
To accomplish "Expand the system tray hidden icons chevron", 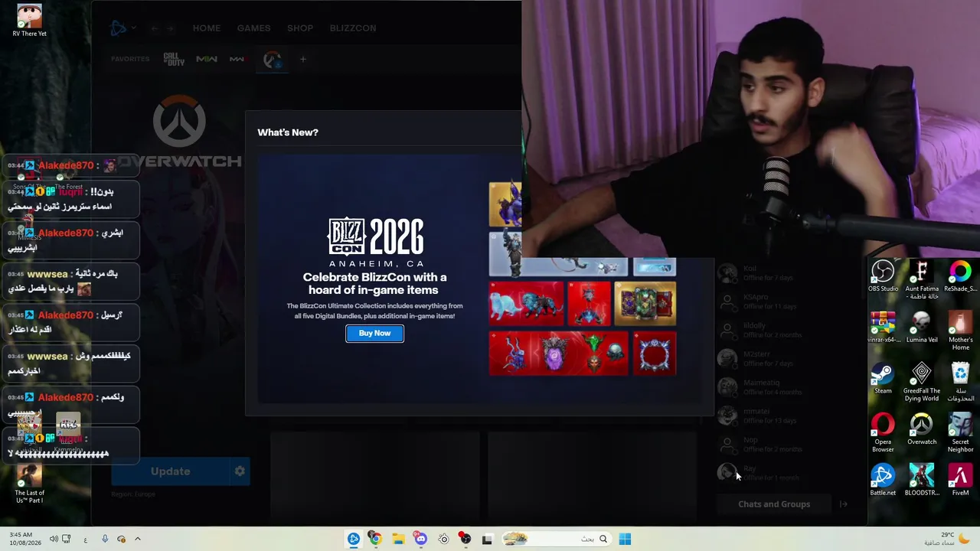I will [138, 540].
